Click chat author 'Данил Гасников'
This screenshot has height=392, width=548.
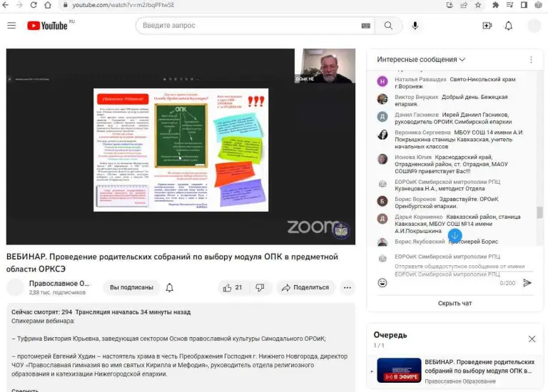tap(416, 115)
